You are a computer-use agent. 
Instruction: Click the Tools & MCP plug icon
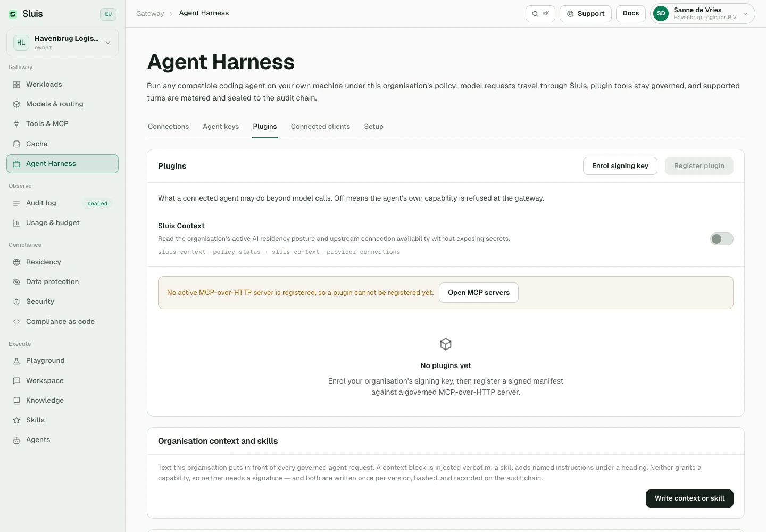tap(16, 124)
